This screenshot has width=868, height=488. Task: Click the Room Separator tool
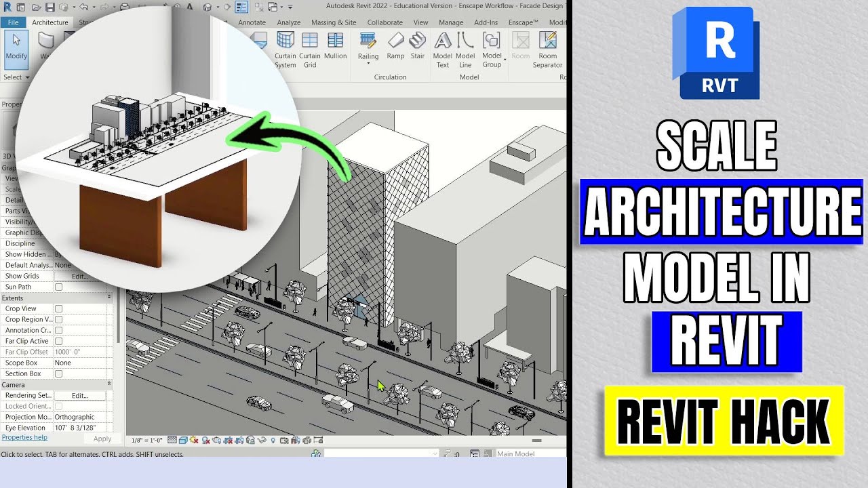click(547, 49)
